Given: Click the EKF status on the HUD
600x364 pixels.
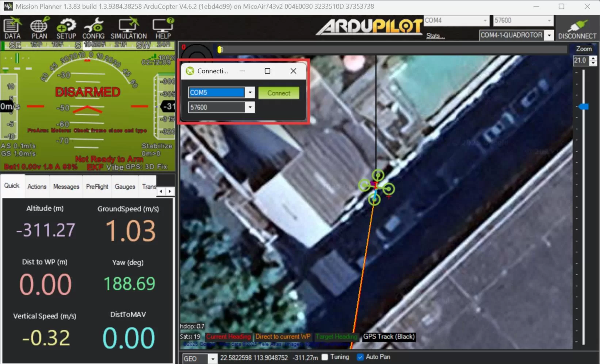Looking at the screenshot, I should [95, 167].
